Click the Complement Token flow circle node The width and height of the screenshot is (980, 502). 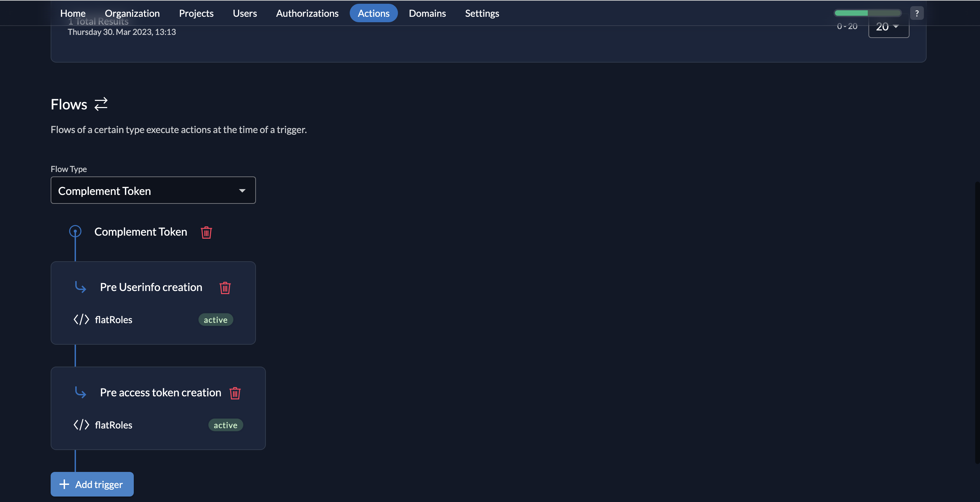point(75,231)
